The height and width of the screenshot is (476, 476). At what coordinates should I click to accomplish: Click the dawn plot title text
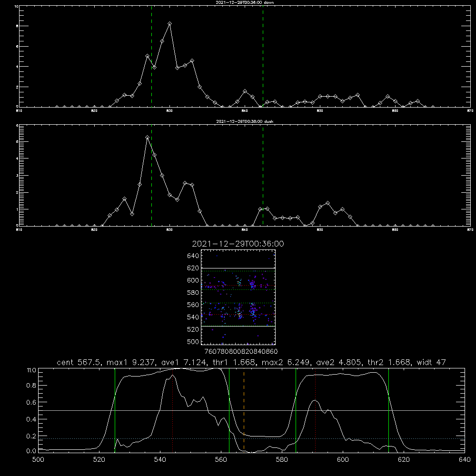point(245,2)
